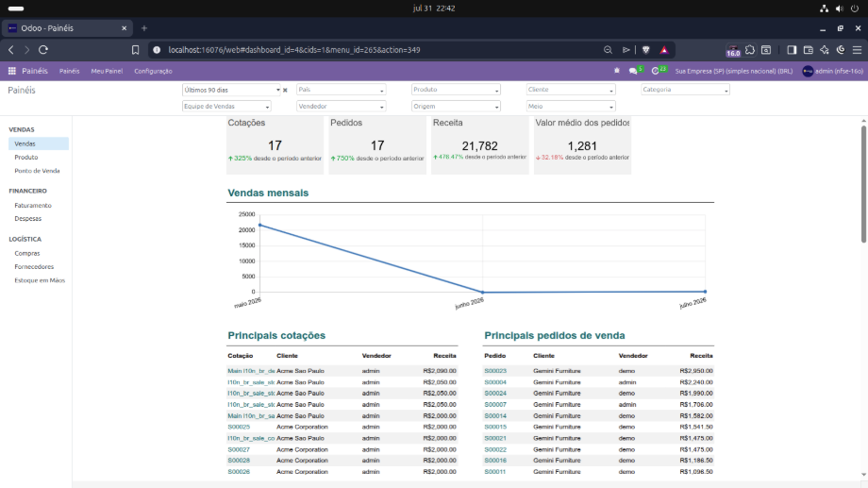Open the Produto filter dropdown
This screenshot has height=488, width=868.
(x=456, y=90)
